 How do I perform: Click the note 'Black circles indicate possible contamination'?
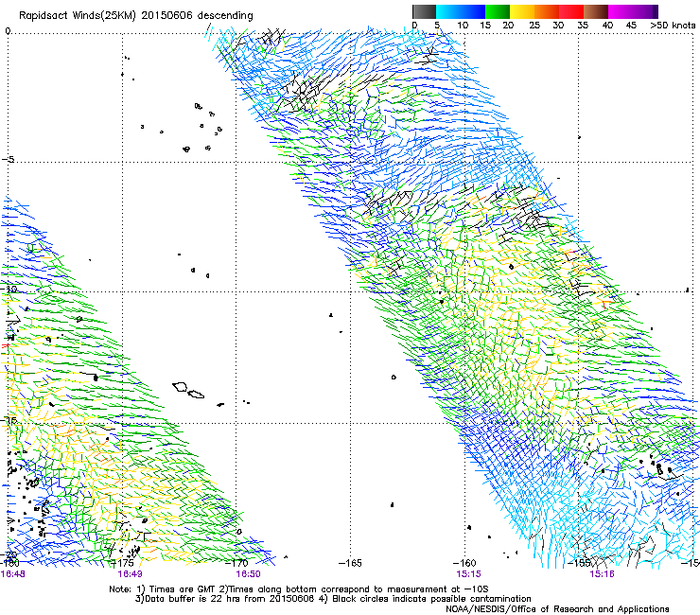(431, 599)
